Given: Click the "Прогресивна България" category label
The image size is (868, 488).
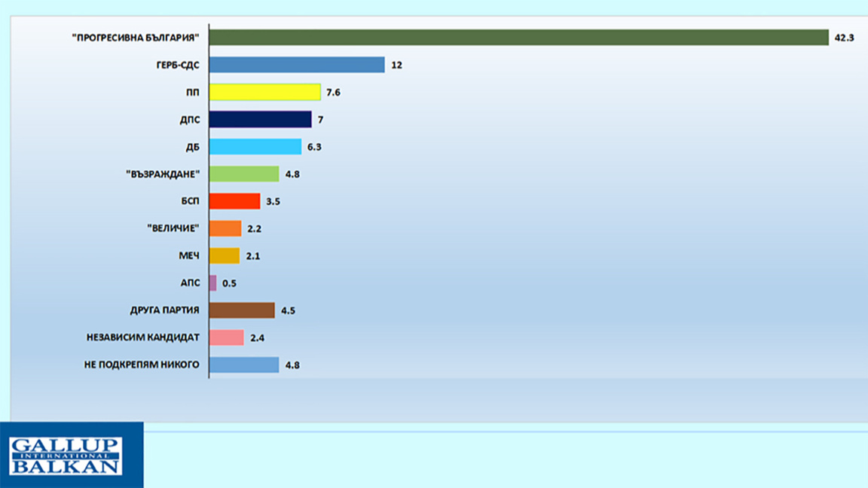Looking at the screenshot, I should tap(135, 38).
